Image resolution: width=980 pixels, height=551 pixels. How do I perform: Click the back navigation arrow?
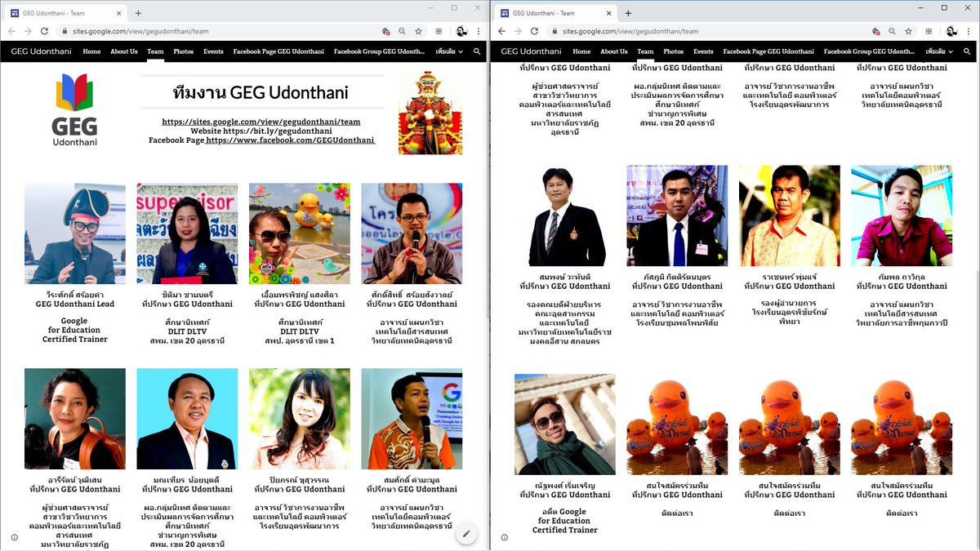11,29
